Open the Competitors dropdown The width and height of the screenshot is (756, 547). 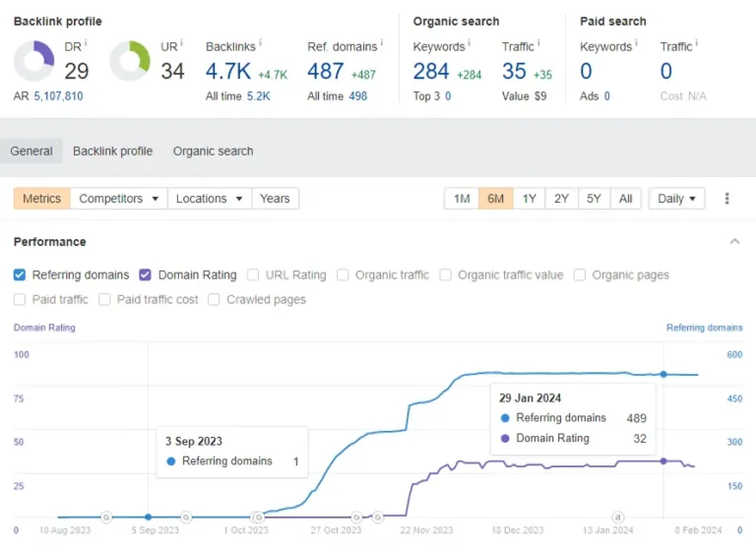tap(118, 199)
